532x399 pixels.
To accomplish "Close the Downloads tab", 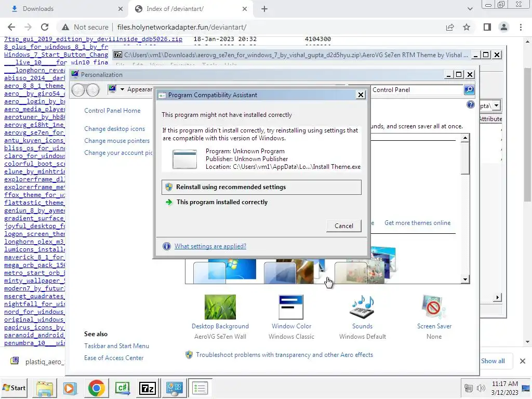I will 120,9.
